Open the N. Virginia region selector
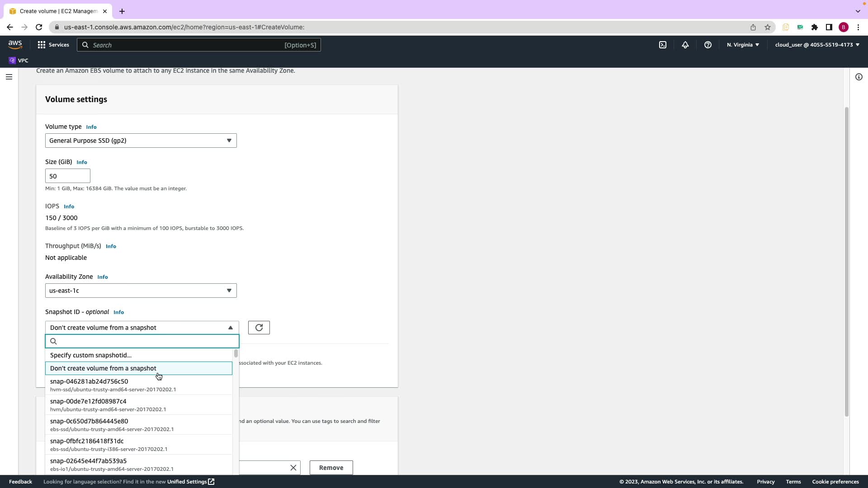 (743, 45)
